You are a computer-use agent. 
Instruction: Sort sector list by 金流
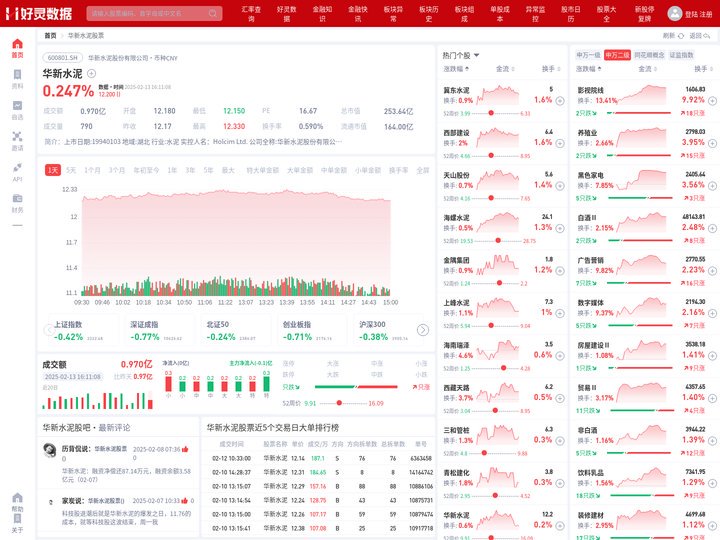(x=647, y=69)
